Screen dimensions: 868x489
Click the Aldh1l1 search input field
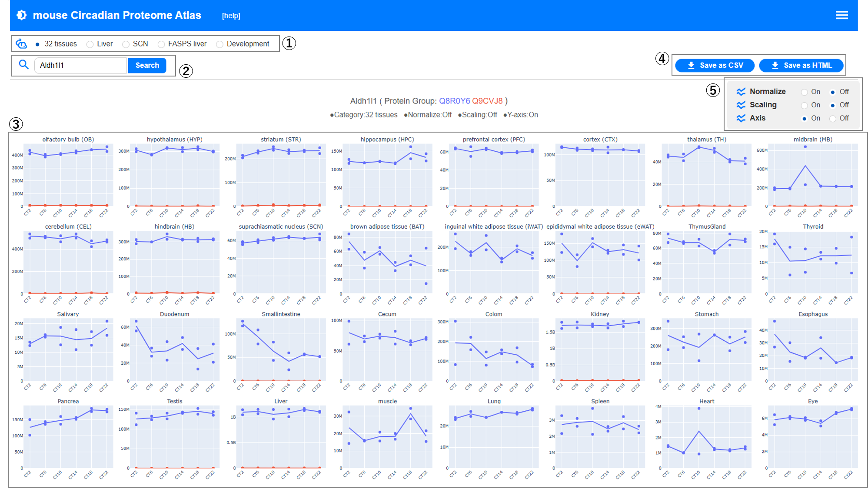[x=80, y=65]
